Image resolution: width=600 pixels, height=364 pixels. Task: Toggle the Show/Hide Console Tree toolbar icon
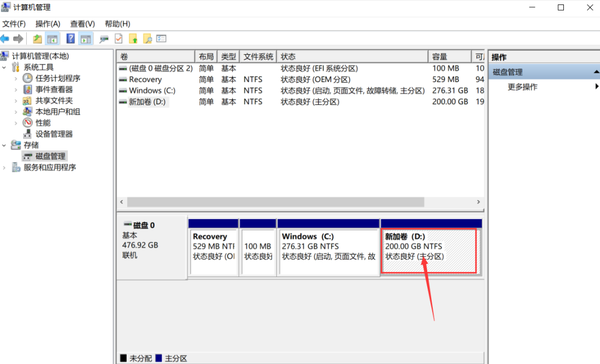tap(52, 39)
